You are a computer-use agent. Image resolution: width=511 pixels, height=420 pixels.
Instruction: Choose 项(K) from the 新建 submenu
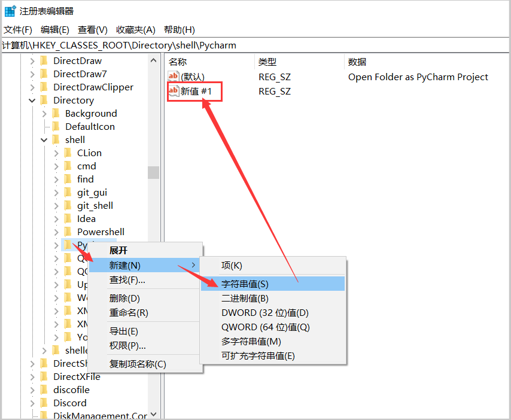point(233,265)
